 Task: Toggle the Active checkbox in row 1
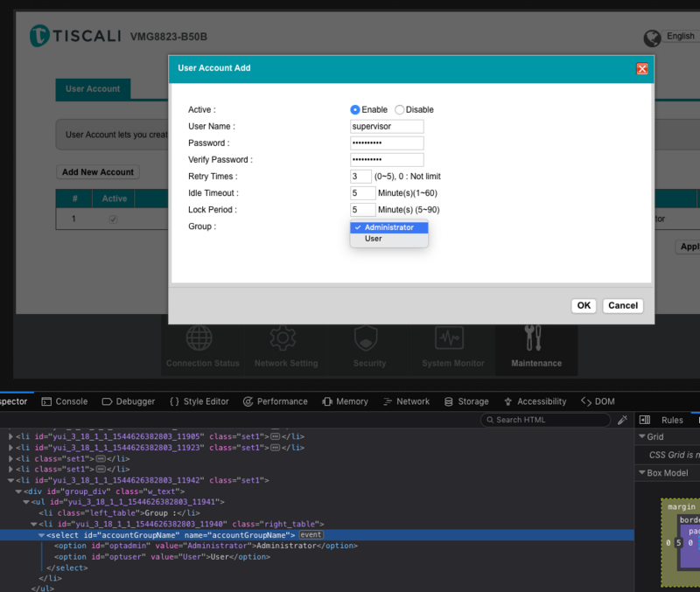(x=114, y=219)
